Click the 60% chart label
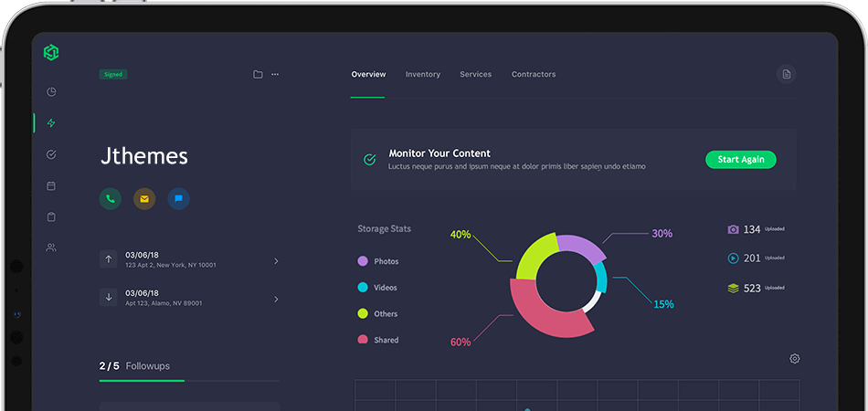868x411 pixels. pyautogui.click(x=460, y=342)
